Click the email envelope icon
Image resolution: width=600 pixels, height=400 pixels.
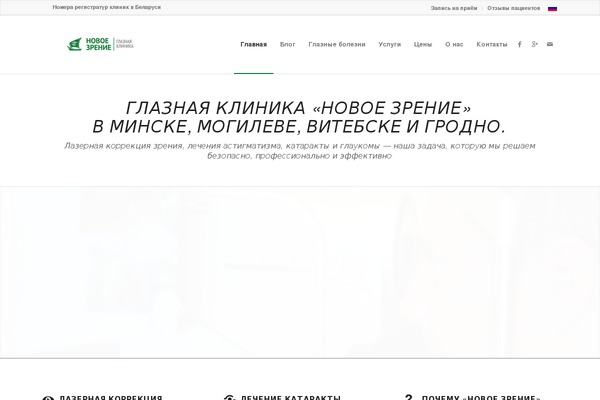[x=550, y=44]
